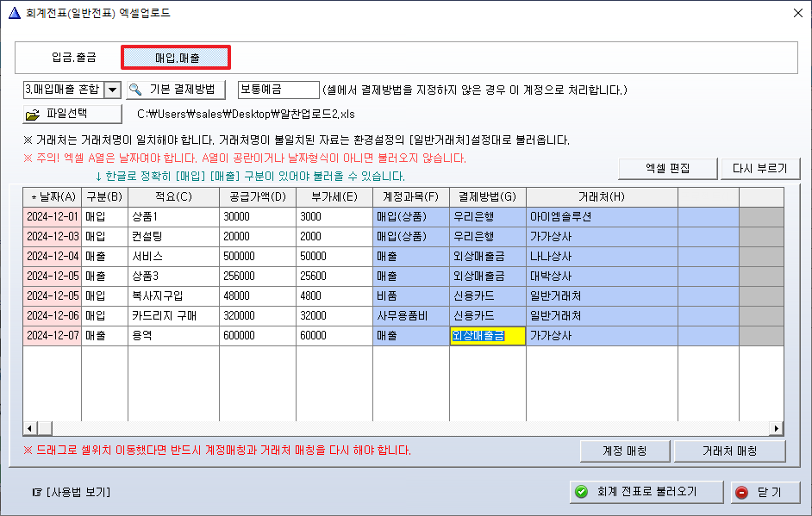Click the 부가세(E) column header
The image size is (812, 516).
point(334,197)
